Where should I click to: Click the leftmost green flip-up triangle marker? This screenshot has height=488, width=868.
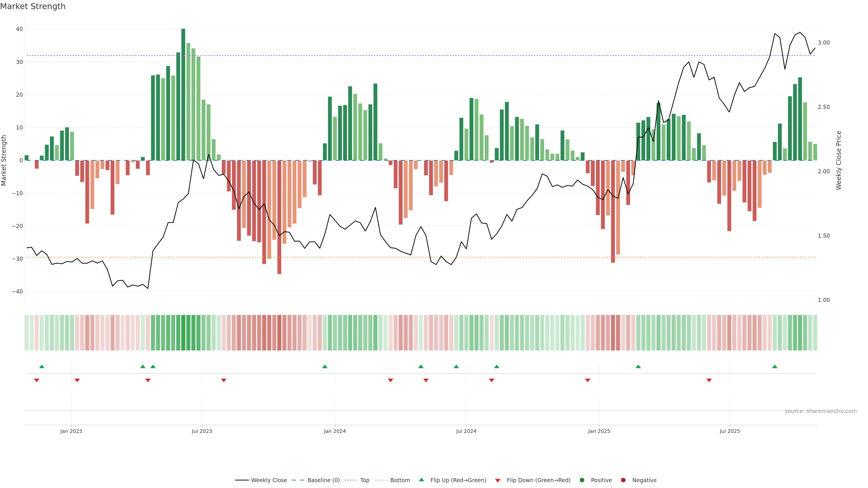pos(42,366)
